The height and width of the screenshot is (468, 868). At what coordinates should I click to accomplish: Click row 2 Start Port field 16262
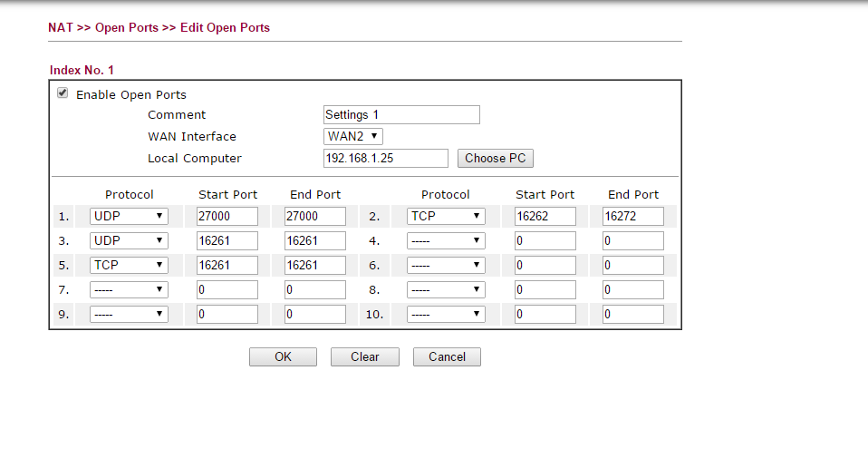(x=545, y=217)
